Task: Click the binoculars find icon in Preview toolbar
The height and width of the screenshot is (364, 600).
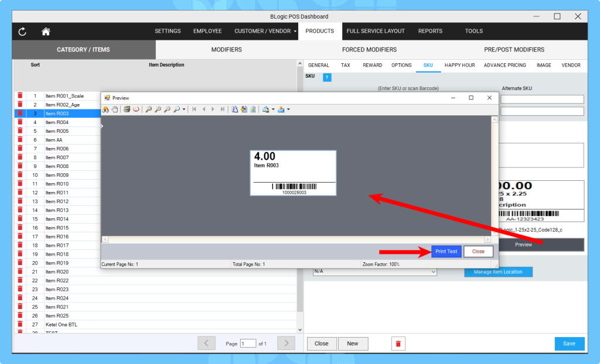Action: 105,109
